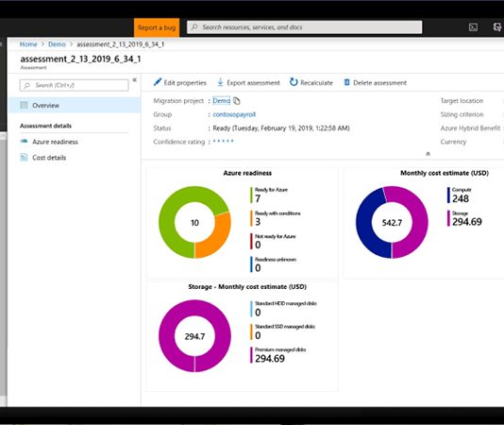Viewport: 504px width, 425px height.
Task: Collapse the left menu with the double chevron
Action: (x=135, y=79)
